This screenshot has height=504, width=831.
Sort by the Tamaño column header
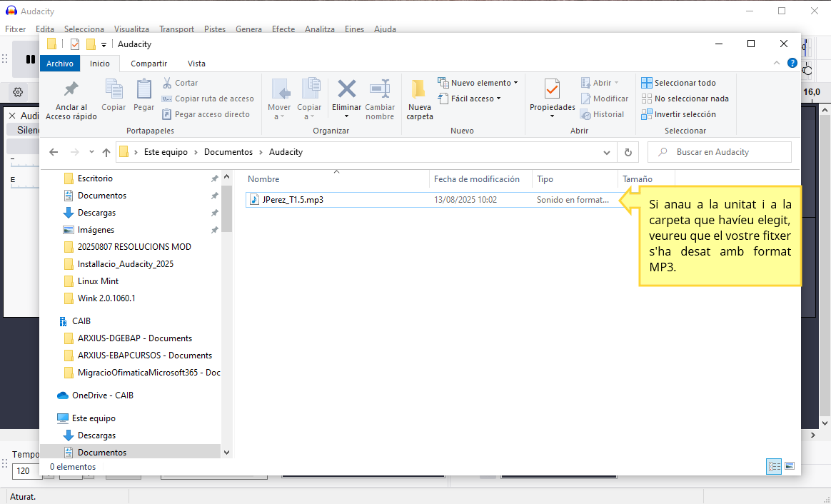(x=646, y=179)
